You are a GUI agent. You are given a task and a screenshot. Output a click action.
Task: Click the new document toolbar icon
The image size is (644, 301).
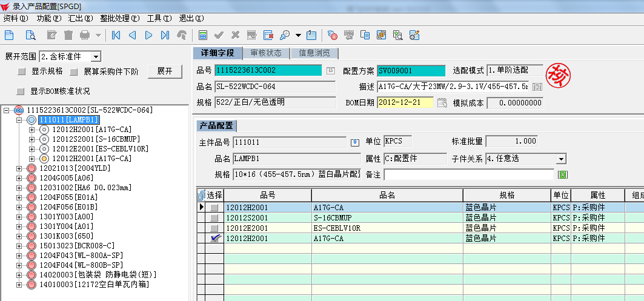click(x=8, y=35)
